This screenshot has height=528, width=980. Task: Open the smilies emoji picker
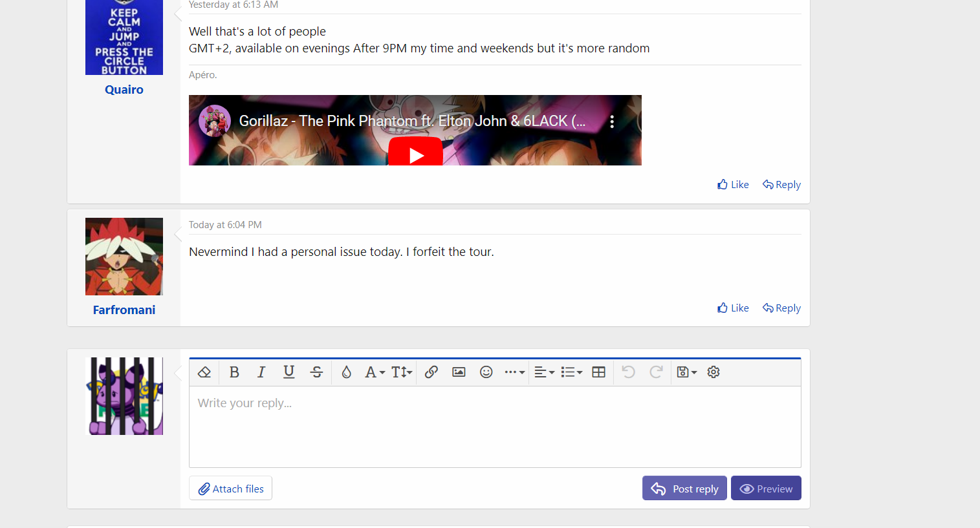(x=486, y=372)
